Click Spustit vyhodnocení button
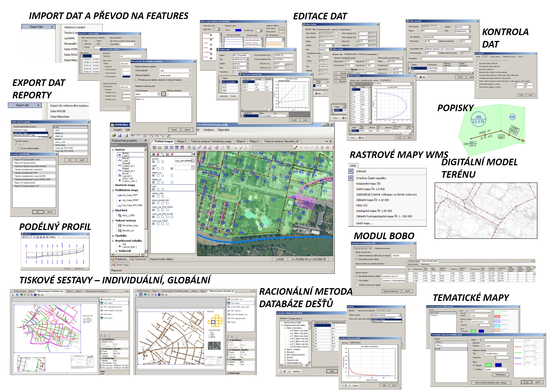The image size is (552, 392). pos(391,291)
